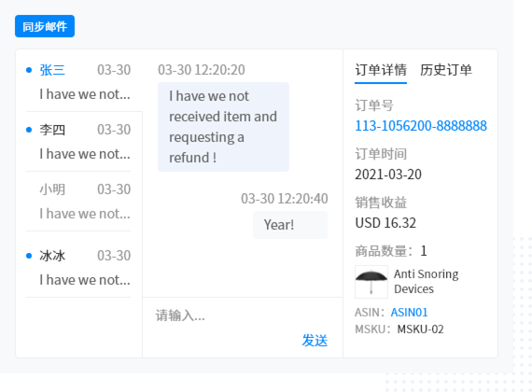The height and width of the screenshot is (392, 532).
Task: Open the conversation with 张三
Action: click(78, 82)
